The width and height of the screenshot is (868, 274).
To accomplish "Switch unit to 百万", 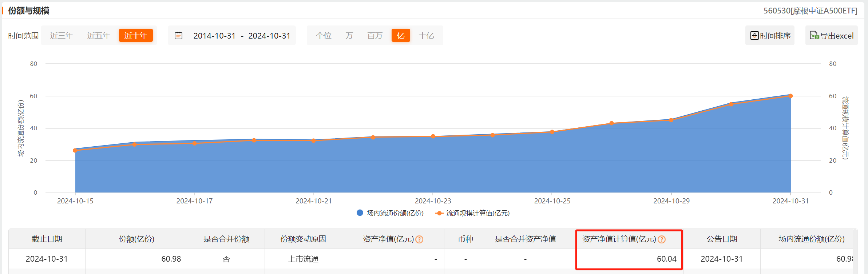I will [375, 36].
